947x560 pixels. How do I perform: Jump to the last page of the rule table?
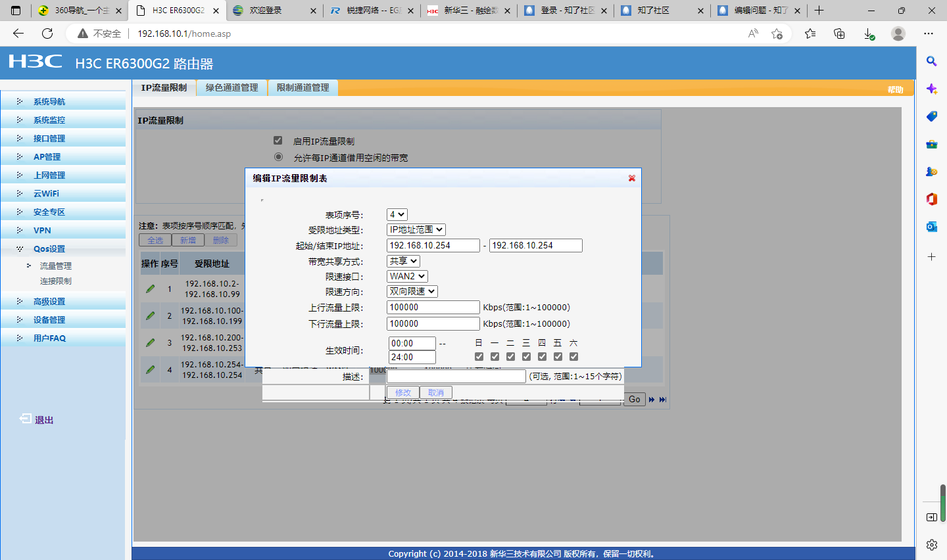click(663, 400)
